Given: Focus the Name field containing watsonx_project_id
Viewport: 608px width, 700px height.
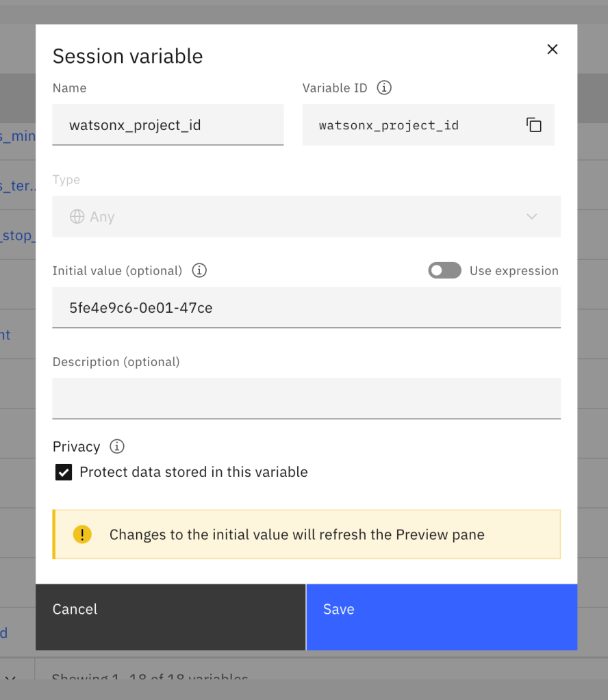Looking at the screenshot, I should (168, 125).
